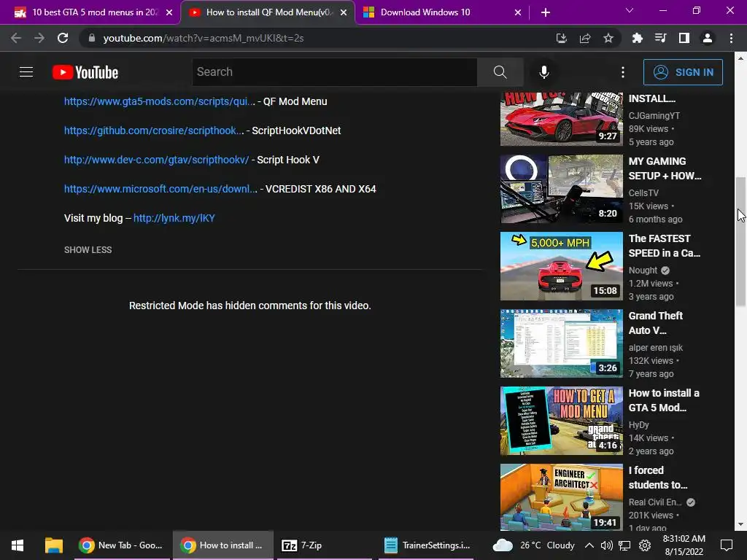This screenshot has width=747, height=560.
Task: Open the weather widget showing 26 °C Cloudy
Action: pos(533,545)
